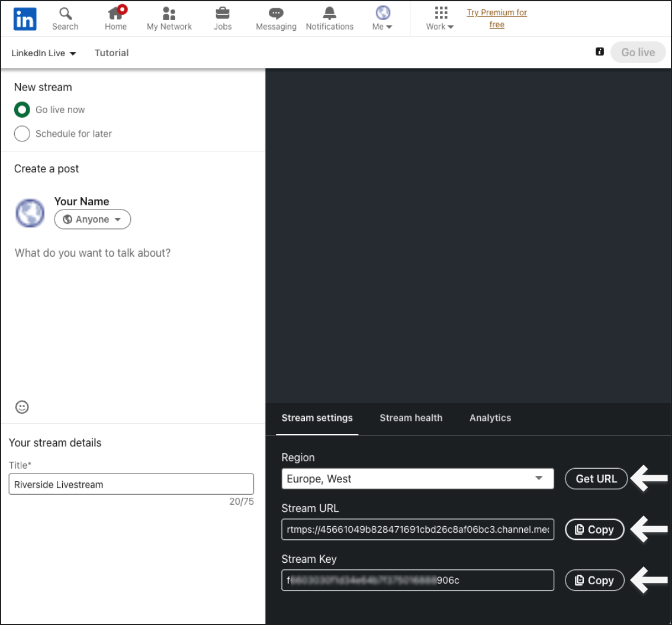Open the Notifications bell icon
The width and height of the screenshot is (672, 625).
330,13
